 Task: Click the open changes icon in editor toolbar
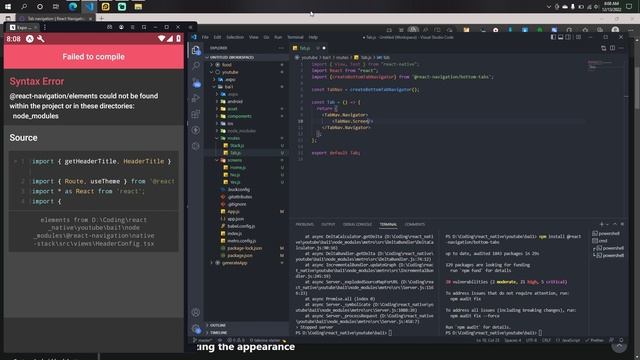(603, 48)
